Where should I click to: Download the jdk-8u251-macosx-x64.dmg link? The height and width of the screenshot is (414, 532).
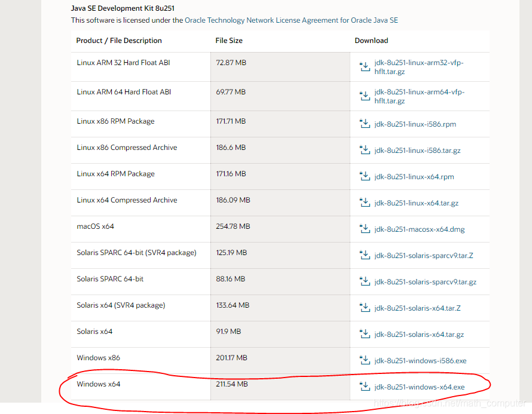tap(420, 229)
